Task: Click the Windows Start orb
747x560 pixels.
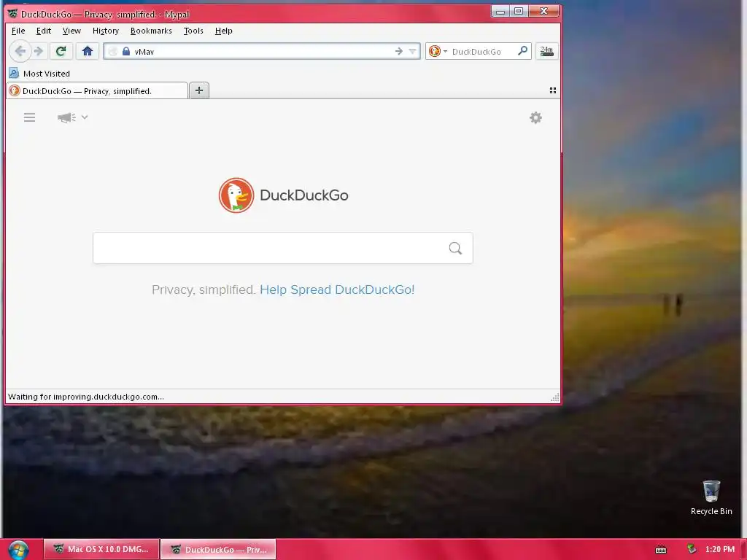Action: [x=18, y=550]
